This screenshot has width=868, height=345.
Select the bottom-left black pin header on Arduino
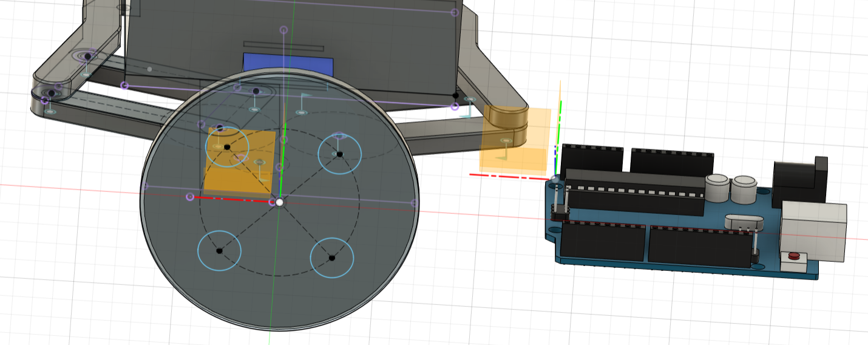point(603,241)
